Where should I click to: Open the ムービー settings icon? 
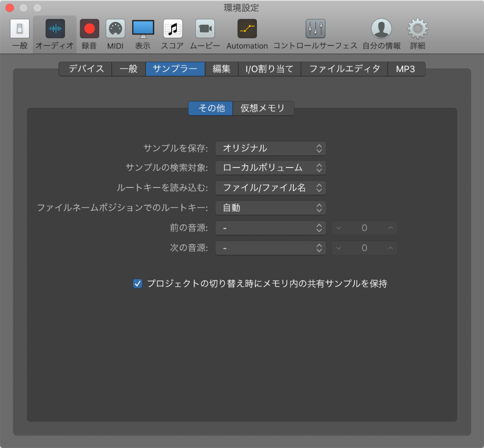(205, 32)
